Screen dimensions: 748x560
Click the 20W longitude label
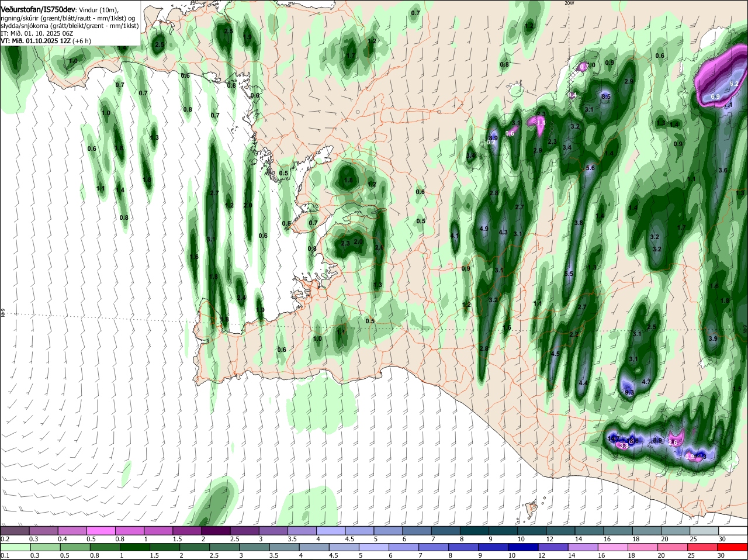coord(569,3)
